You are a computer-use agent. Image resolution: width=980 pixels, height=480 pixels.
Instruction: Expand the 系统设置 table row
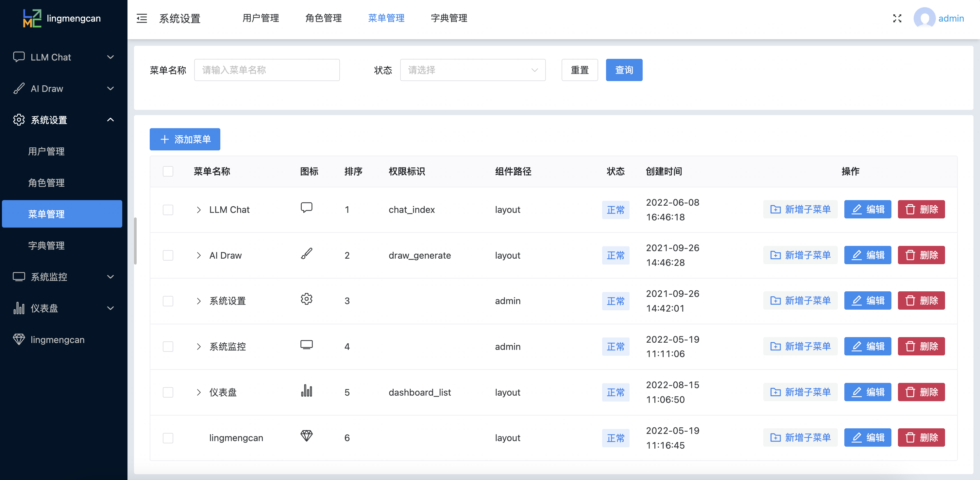(x=199, y=301)
